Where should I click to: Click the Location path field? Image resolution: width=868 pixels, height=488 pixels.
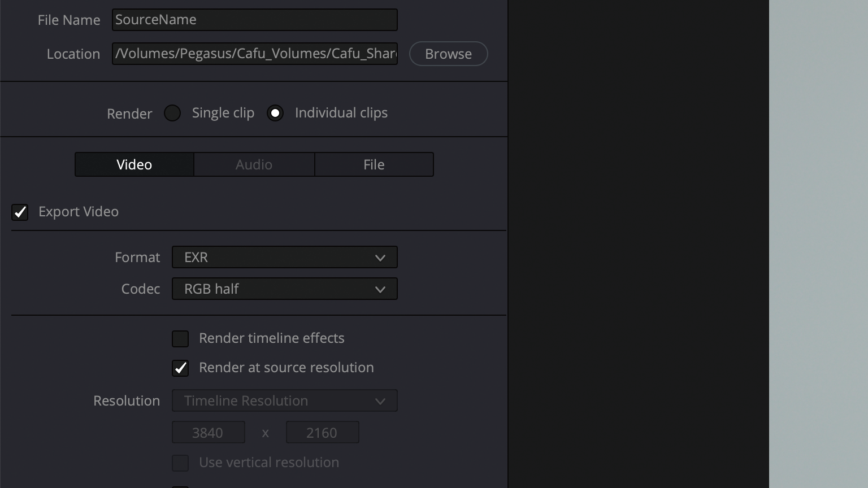[254, 54]
